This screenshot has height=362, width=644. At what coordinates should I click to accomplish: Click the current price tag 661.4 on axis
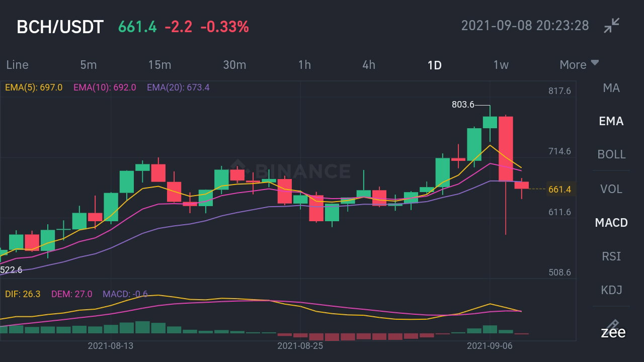click(560, 190)
